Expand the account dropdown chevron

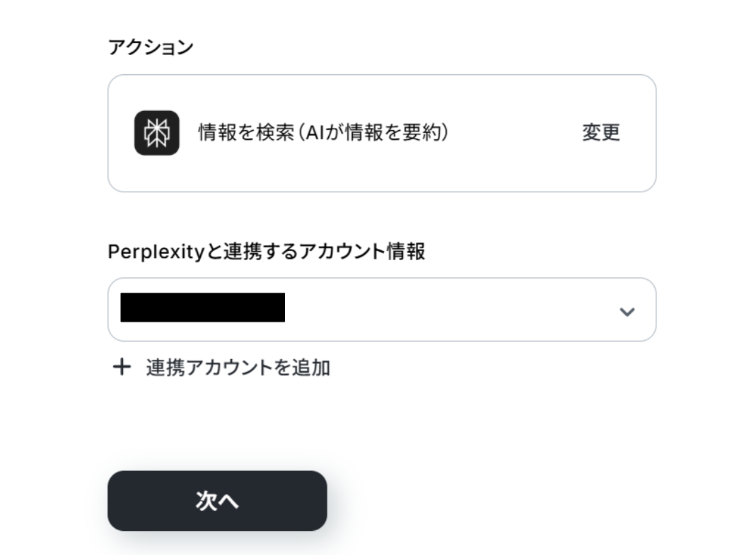(x=627, y=311)
